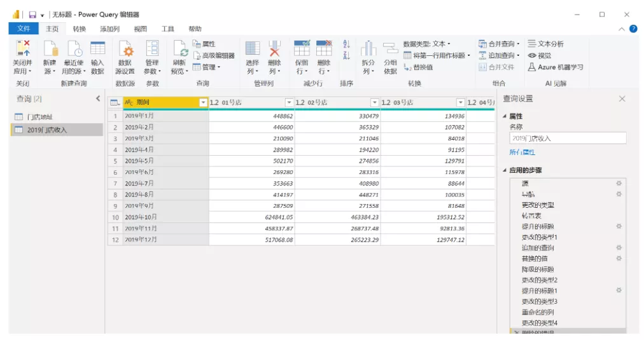Click the 删除行 remove rows icon
Viewport: 644px width, 340px height.
tap(324, 48)
